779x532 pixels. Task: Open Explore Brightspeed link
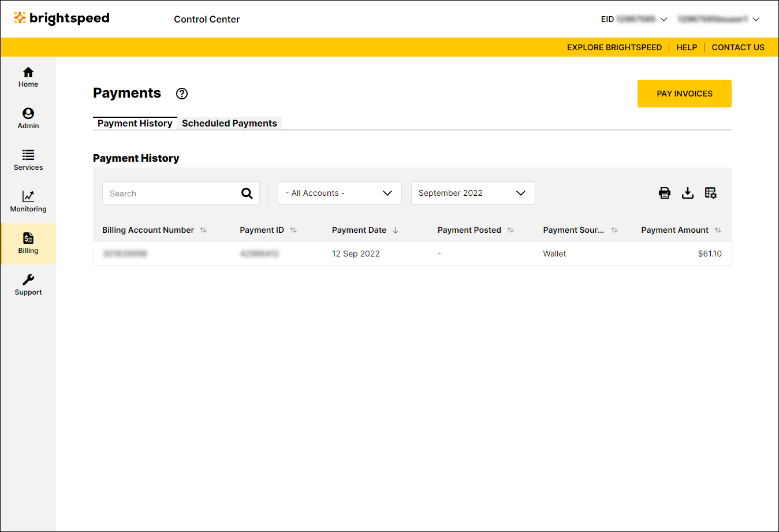[614, 47]
